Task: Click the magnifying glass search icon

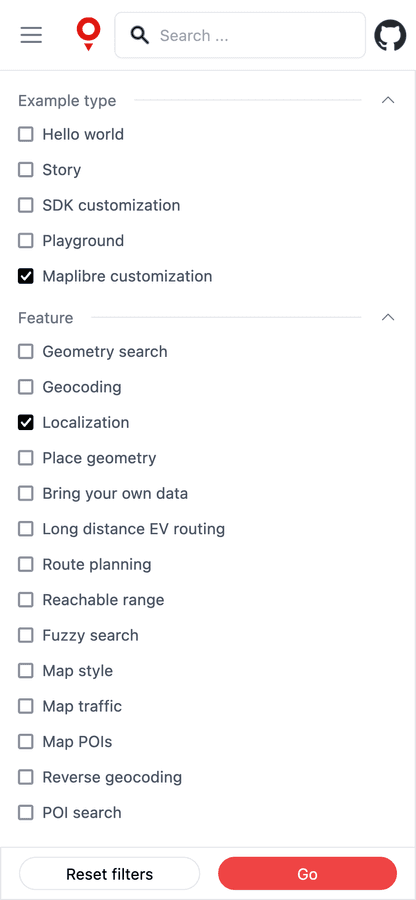Action: 140,36
